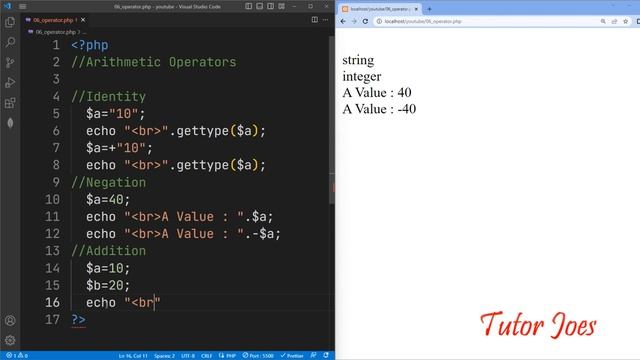
Task: Open the Run and Debug view
Action: [10, 82]
